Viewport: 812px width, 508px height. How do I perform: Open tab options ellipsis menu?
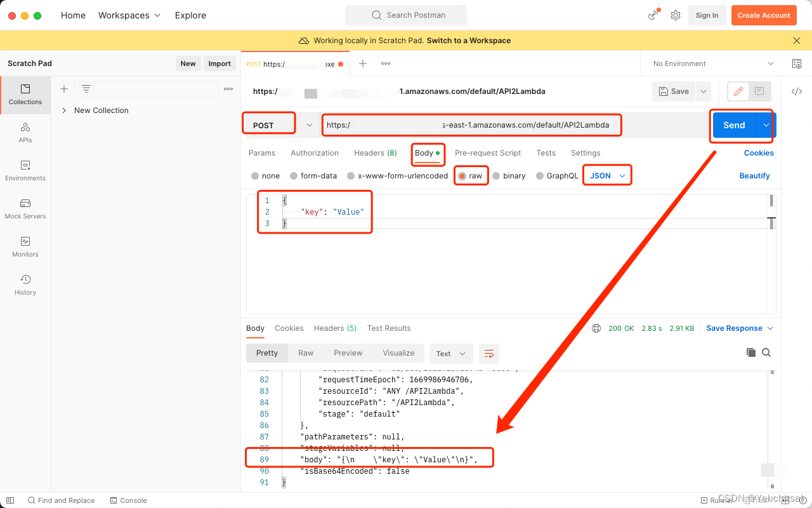click(x=386, y=63)
